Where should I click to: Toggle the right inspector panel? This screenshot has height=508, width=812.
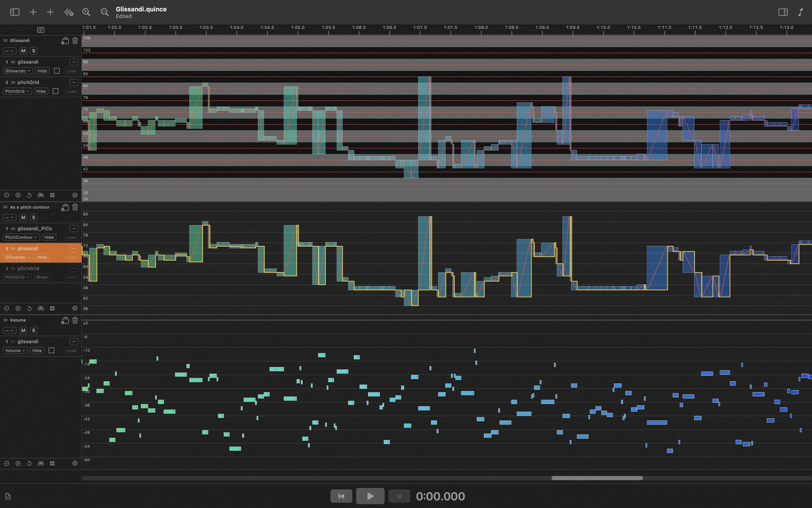pyautogui.click(x=783, y=12)
